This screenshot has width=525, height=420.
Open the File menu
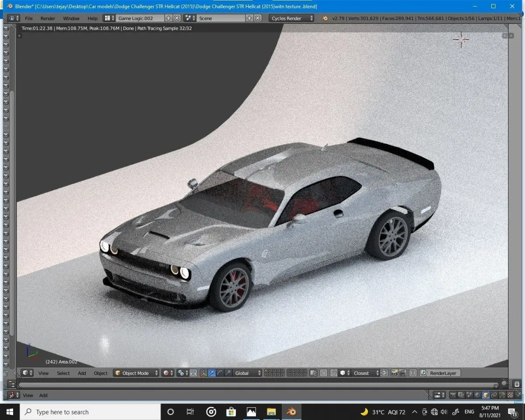(x=28, y=18)
